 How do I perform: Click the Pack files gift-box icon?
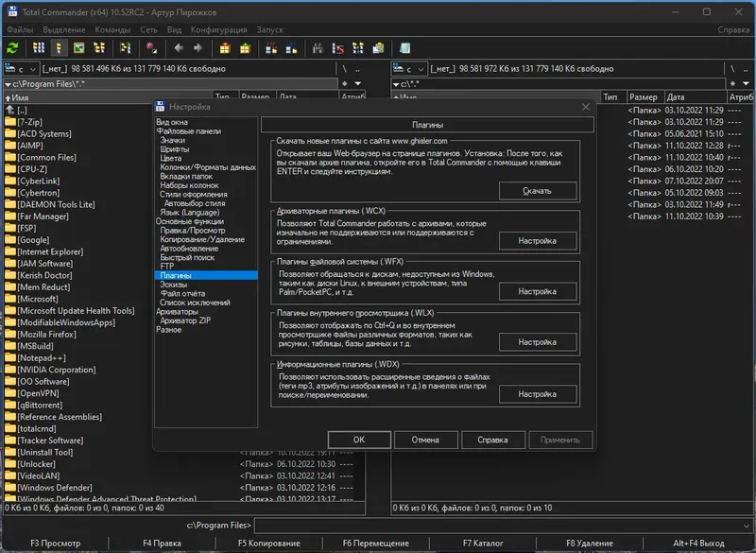(x=226, y=47)
